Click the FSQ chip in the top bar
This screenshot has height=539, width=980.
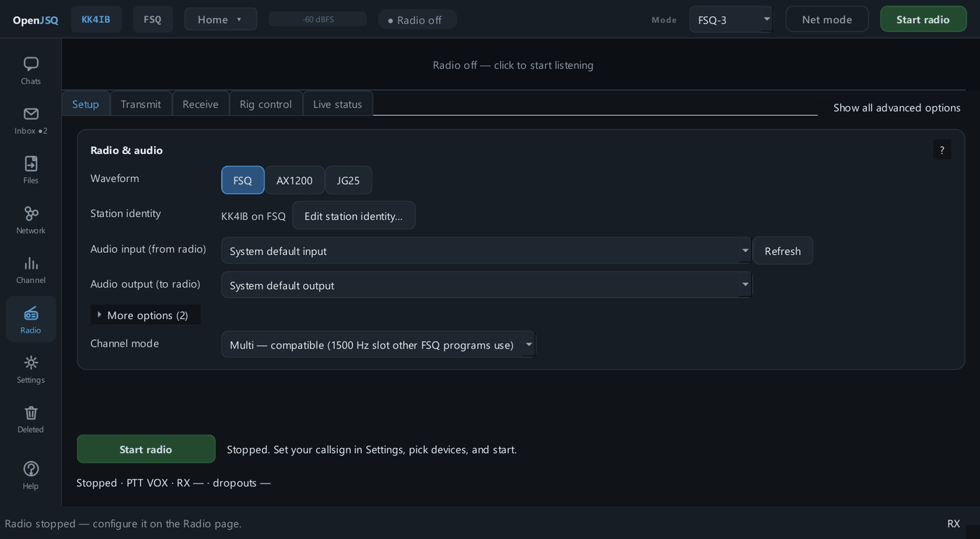tap(153, 19)
